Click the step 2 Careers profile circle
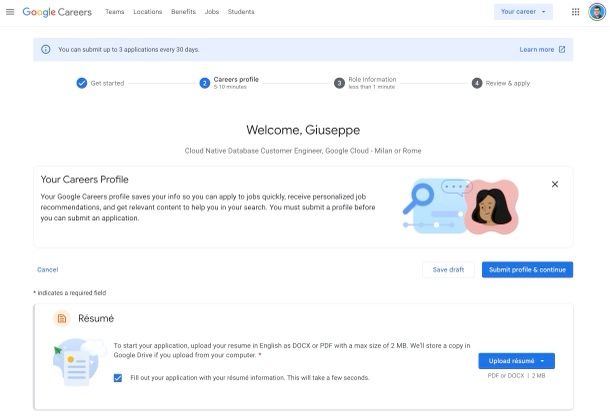610x417 pixels. [x=205, y=83]
